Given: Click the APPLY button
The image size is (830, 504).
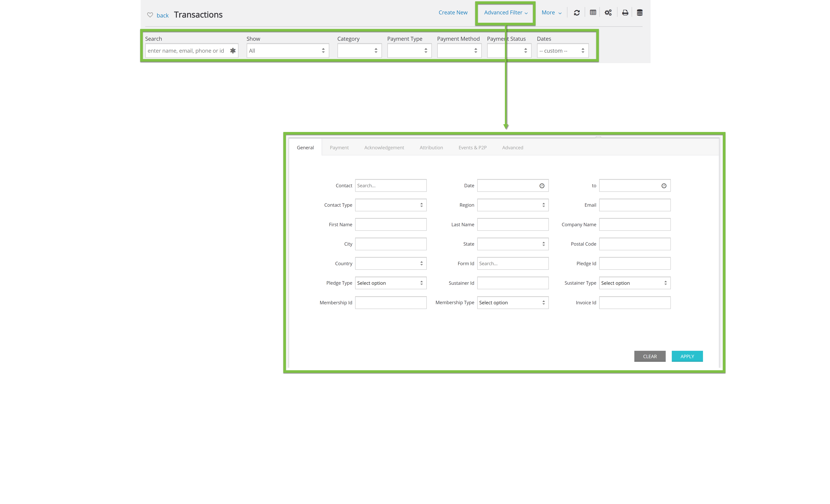Looking at the screenshot, I should (x=687, y=356).
